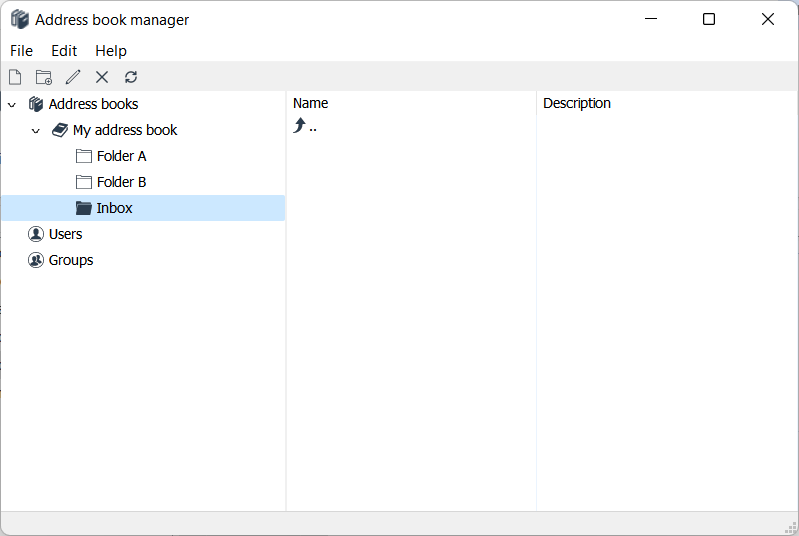Click the Users person icon
Screen dimensions: 799x536
tap(36, 234)
